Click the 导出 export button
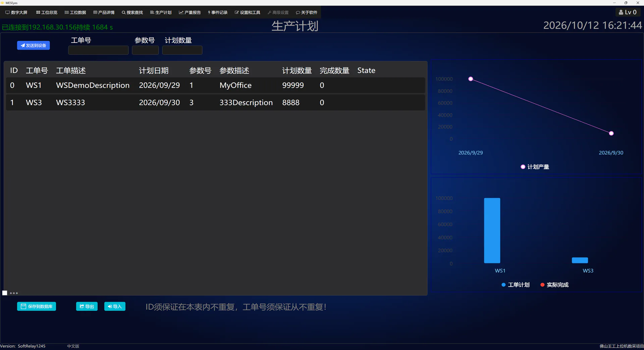The width and height of the screenshot is (644, 350). [87, 306]
